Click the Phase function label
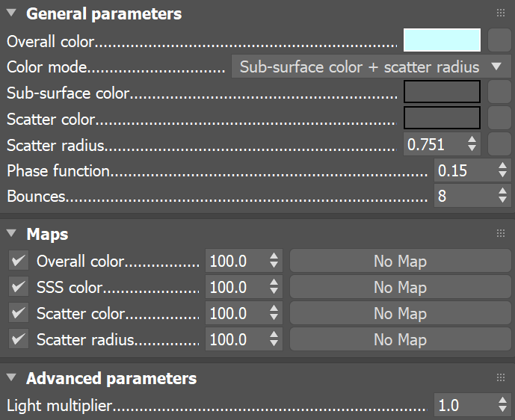Image resolution: width=515 pixels, height=420 pixels. pos(58,170)
